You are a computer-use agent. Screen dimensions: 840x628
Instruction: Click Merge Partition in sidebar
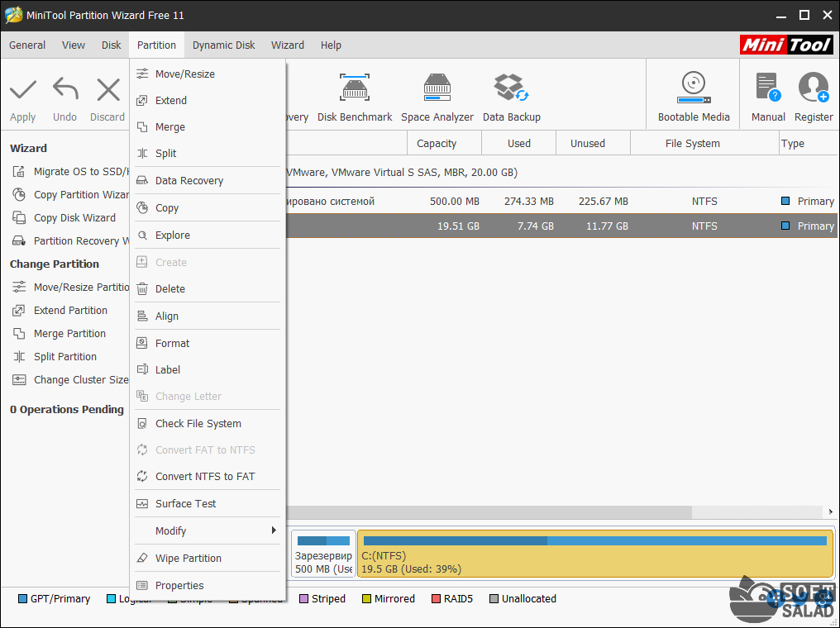pos(69,334)
